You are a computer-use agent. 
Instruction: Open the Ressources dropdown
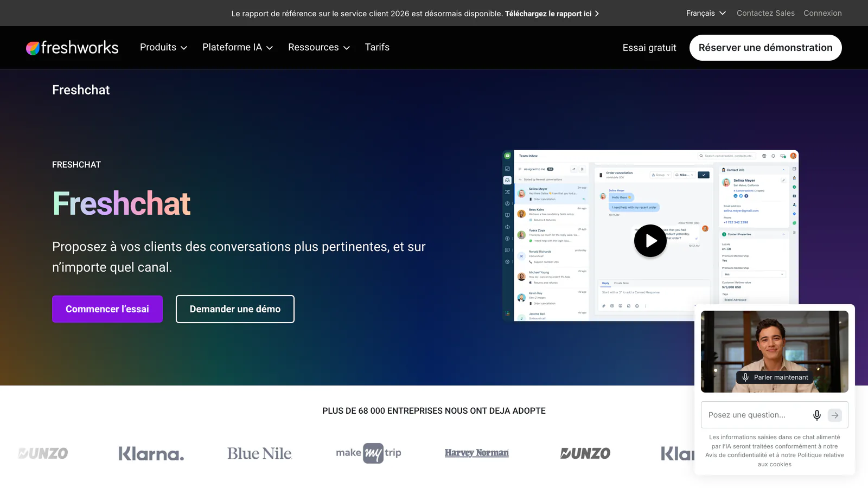point(319,47)
